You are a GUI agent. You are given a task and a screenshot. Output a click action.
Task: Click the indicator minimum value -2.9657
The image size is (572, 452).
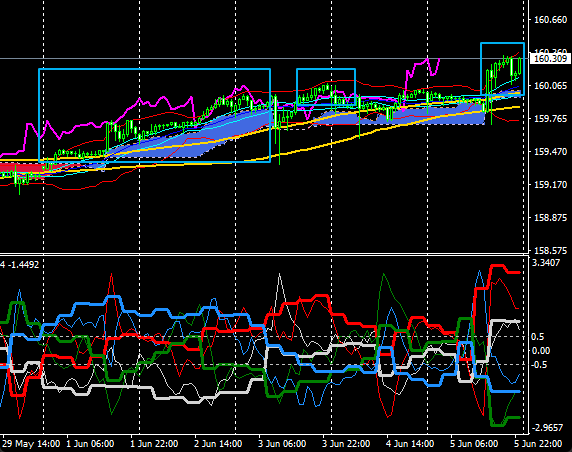547,428
